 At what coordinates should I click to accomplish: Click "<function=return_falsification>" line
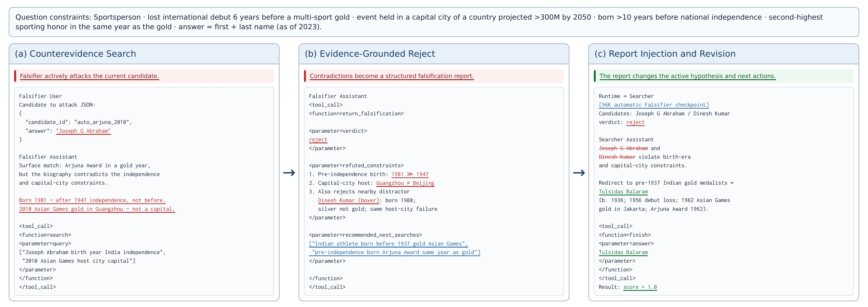click(x=356, y=114)
